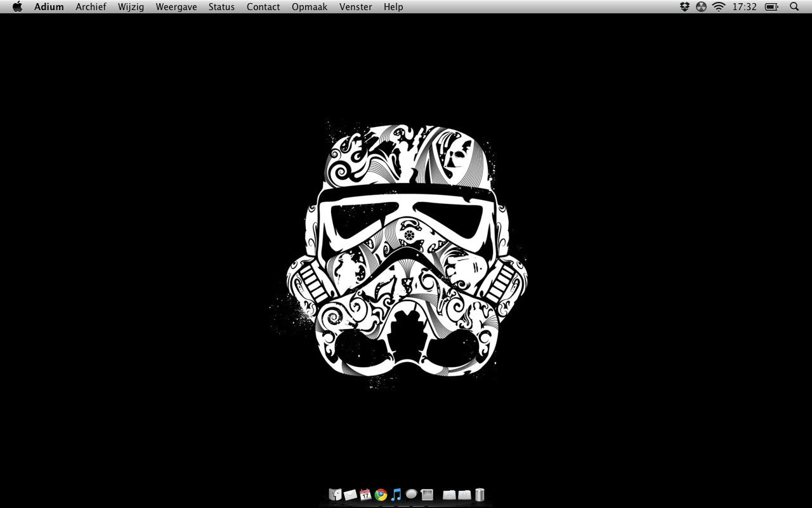Click the gray square Dock icon
The image size is (812, 508).
[x=427, y=495]
